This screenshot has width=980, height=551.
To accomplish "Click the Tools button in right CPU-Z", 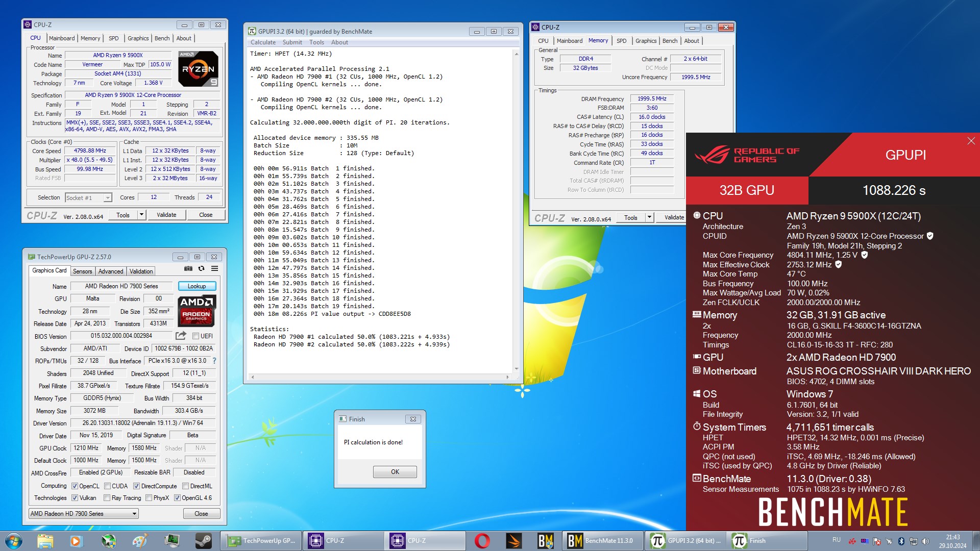I will tap(630, 218).
